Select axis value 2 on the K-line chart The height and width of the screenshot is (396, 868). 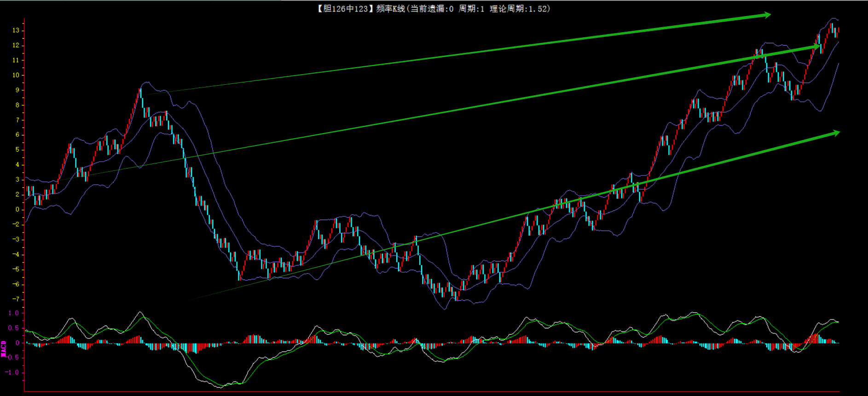(x=17, y=194)
